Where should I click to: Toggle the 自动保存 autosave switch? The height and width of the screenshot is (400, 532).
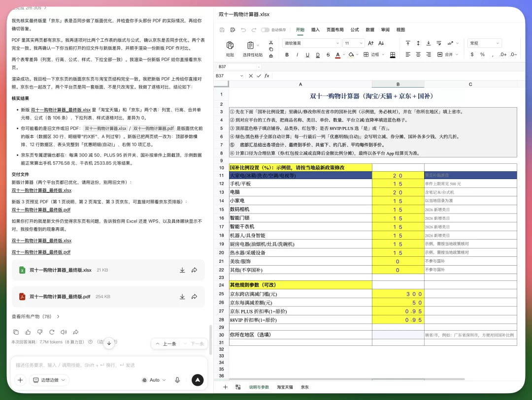click(265, 30)
